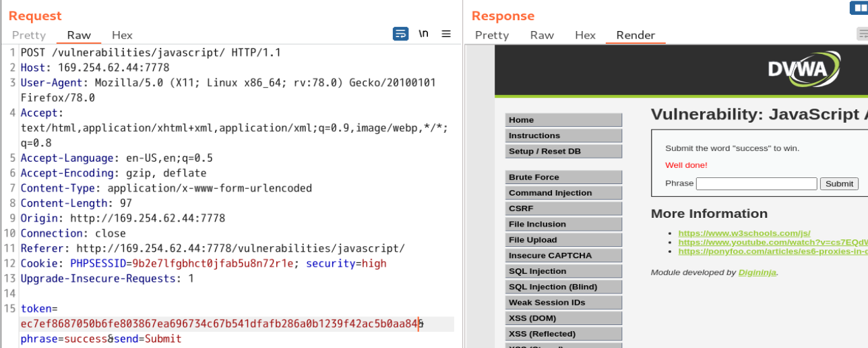The width and height of the screenshot is (868, 348).
Task: Open the Request Hex tab
Action: 122,35
